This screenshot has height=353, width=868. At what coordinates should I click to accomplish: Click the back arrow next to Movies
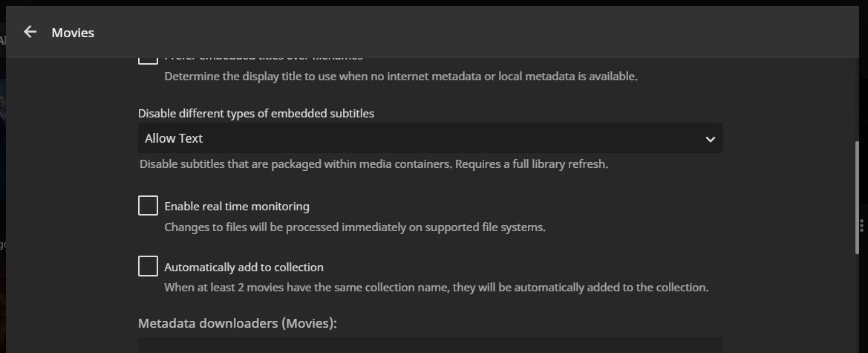click(30, 32)
